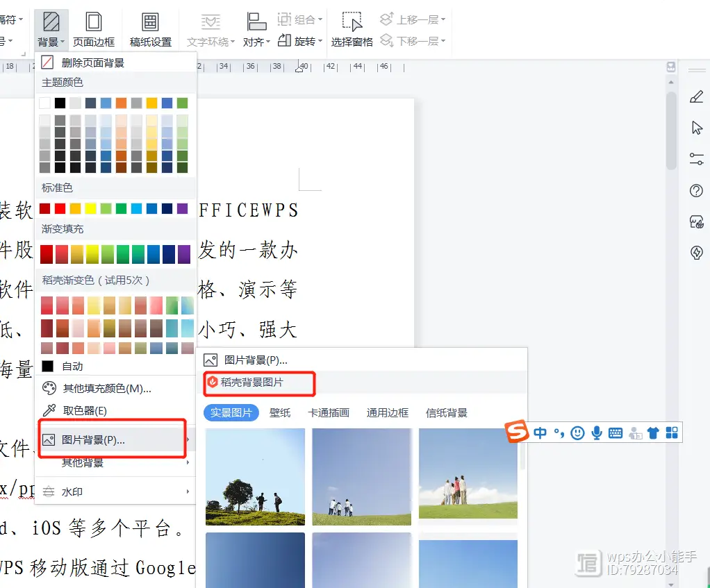Click the Sogou S input method logo
Image resolution: width=710 pixels, height=588 pixels.
point(517,431)
